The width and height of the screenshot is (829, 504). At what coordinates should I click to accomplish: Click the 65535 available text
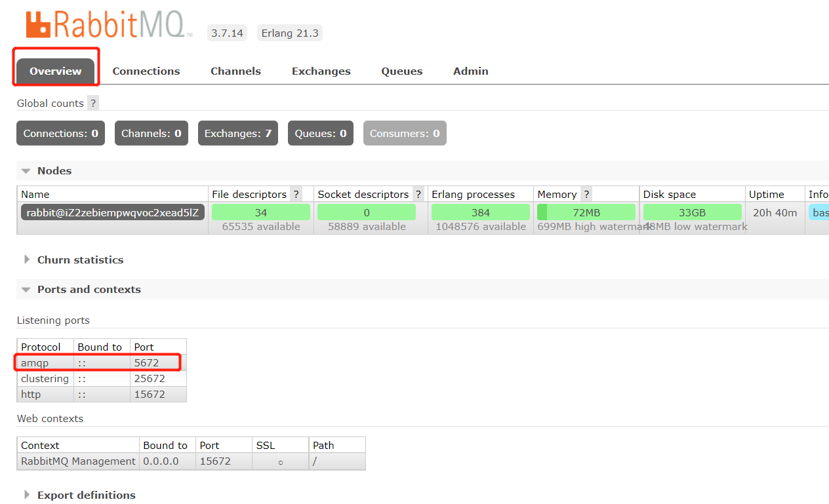(x=261, y=227)
